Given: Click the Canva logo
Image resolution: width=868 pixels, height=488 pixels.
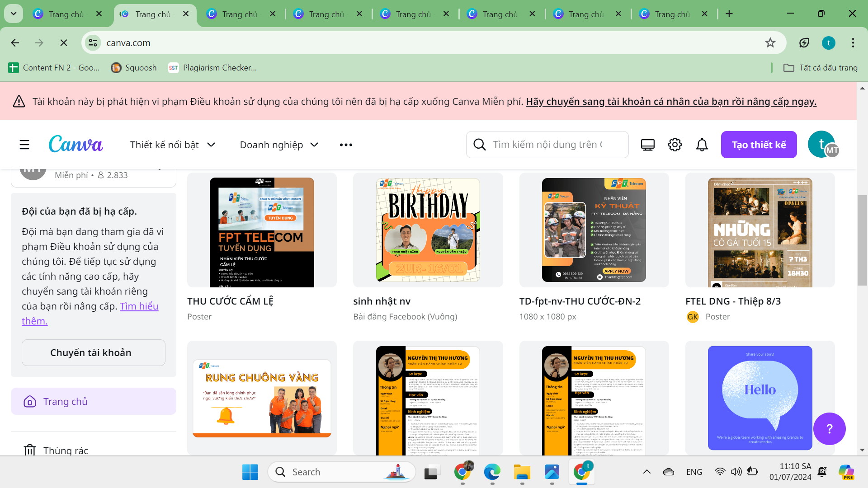Looking at the screenshot, I should [x=75, y=144].
